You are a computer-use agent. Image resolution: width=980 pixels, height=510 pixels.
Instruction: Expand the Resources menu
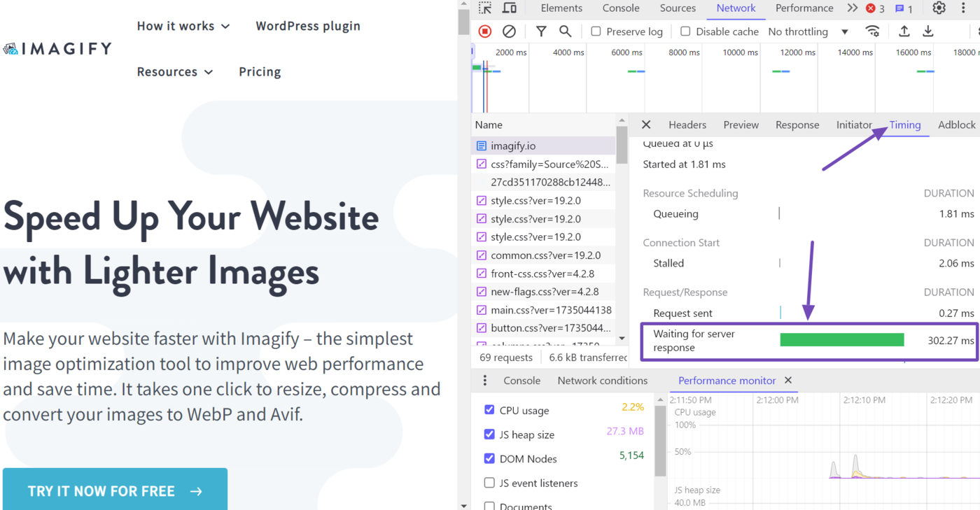coord(175,71)
